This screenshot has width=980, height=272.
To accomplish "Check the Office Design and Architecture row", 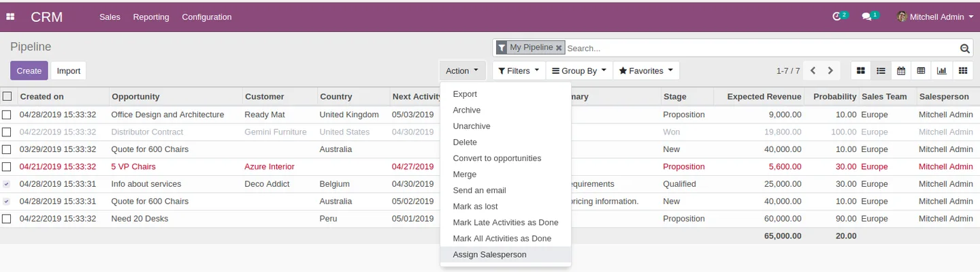I will [x=7, y=115].
